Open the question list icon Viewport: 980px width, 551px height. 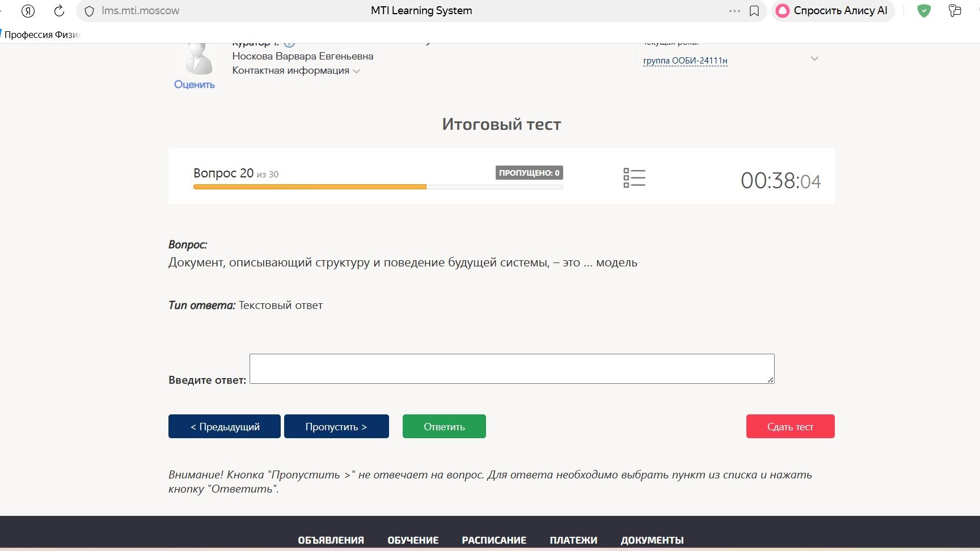[634, 178]
